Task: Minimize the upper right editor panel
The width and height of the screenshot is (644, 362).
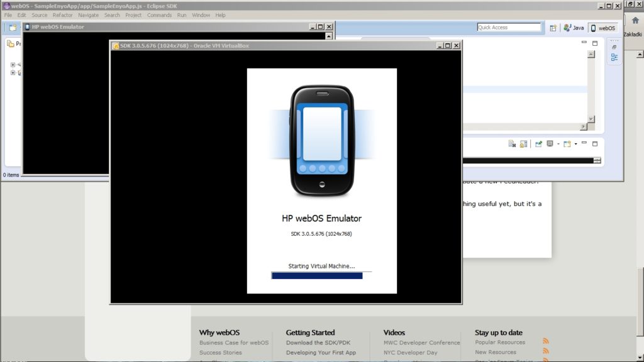Action: pyautogui.click(x=584, y=42)
